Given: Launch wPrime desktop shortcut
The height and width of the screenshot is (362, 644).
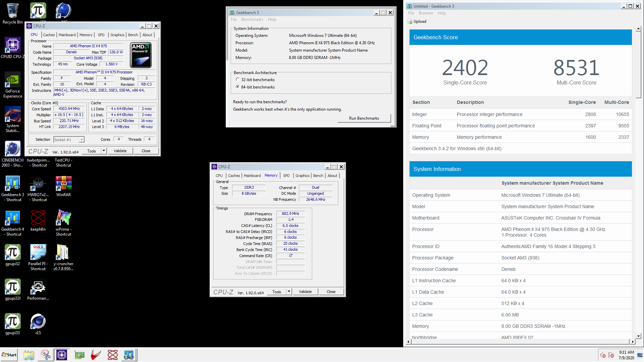Looking at the screenshot, I should [64, 223].
